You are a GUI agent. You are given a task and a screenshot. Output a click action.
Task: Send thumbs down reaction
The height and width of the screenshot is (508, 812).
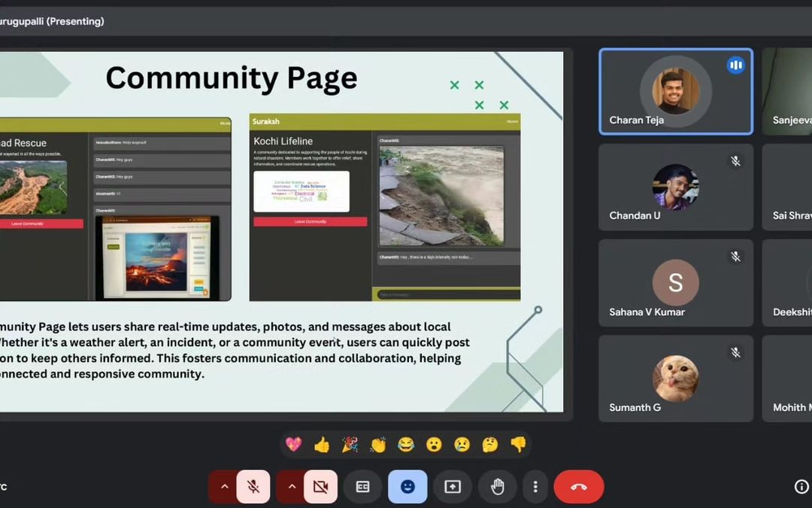pyautogui.click(x=518, y=445)
